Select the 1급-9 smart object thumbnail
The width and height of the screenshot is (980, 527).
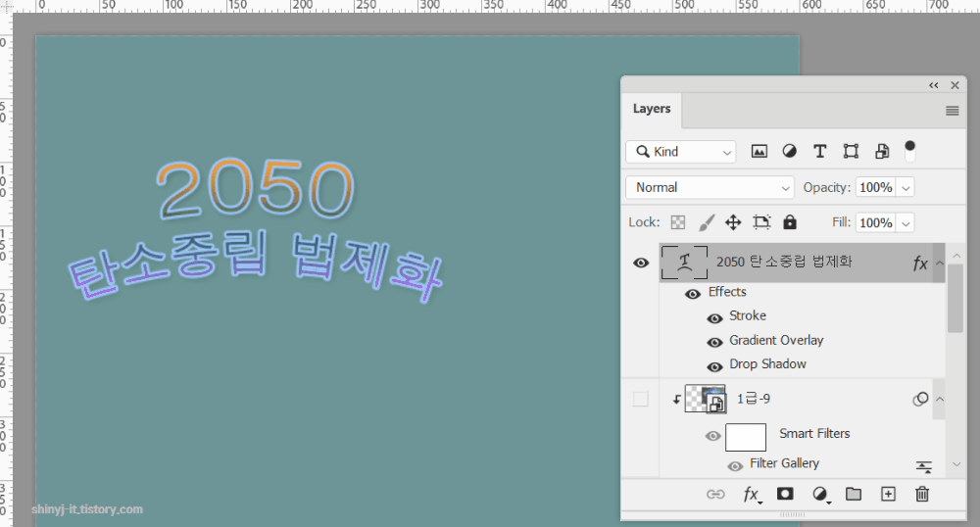click(x=706, y=399)
